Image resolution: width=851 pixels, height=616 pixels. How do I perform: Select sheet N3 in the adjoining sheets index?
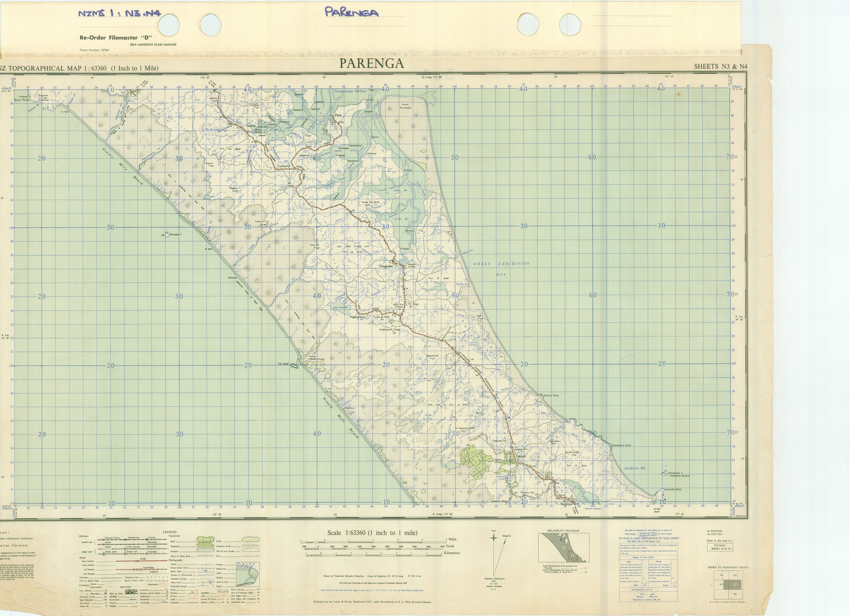(x=721, y=585)
